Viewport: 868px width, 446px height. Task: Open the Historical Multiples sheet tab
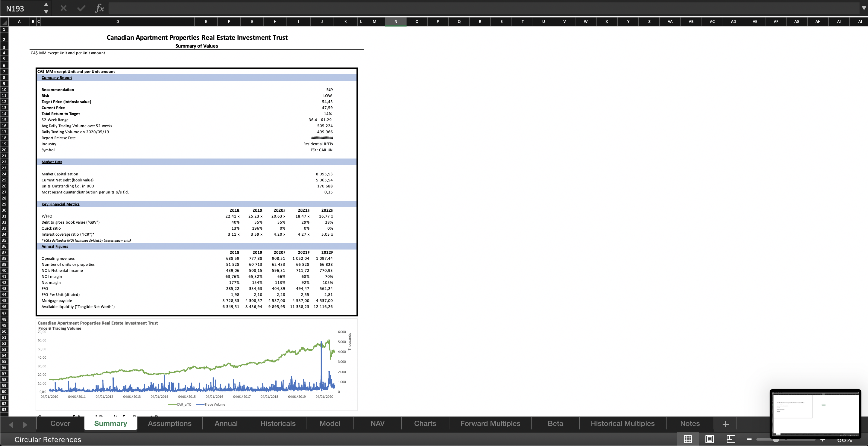point(622,423)
